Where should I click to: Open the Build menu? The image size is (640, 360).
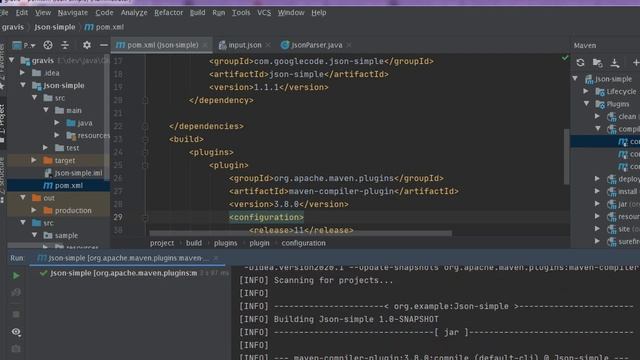198,13
